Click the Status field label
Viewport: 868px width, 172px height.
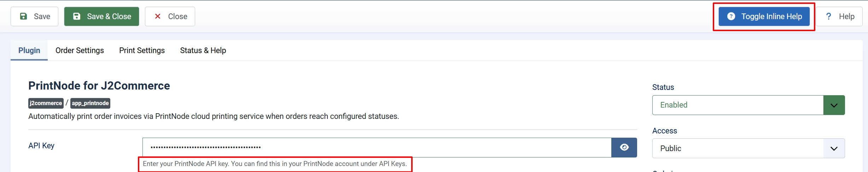coord(663,87)
